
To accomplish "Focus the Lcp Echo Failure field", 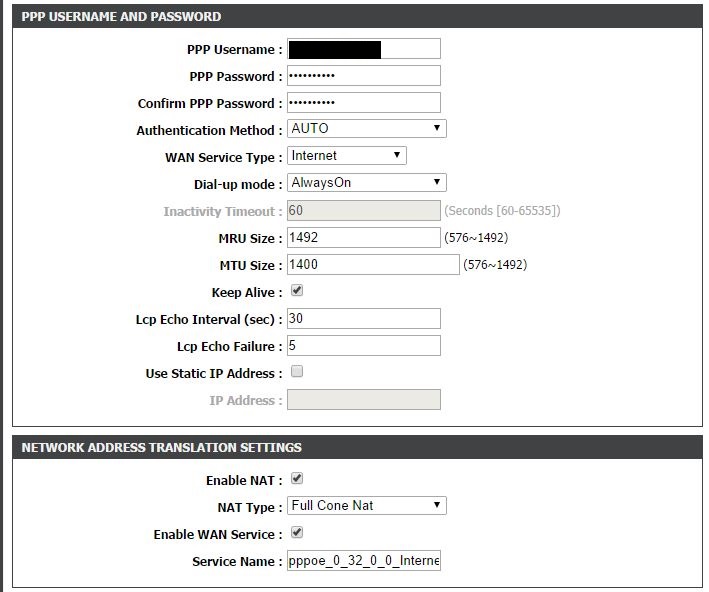I will point(363,345).
